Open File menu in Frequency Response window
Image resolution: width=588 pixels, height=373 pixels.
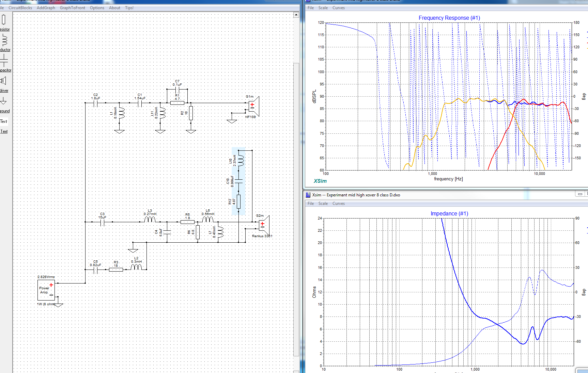tap(311, 8)
